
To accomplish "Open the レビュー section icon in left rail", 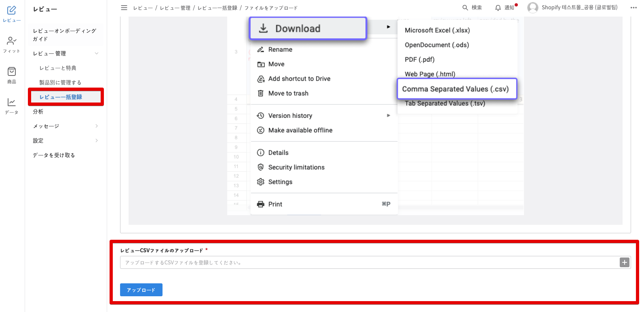I will coord(12,10).
